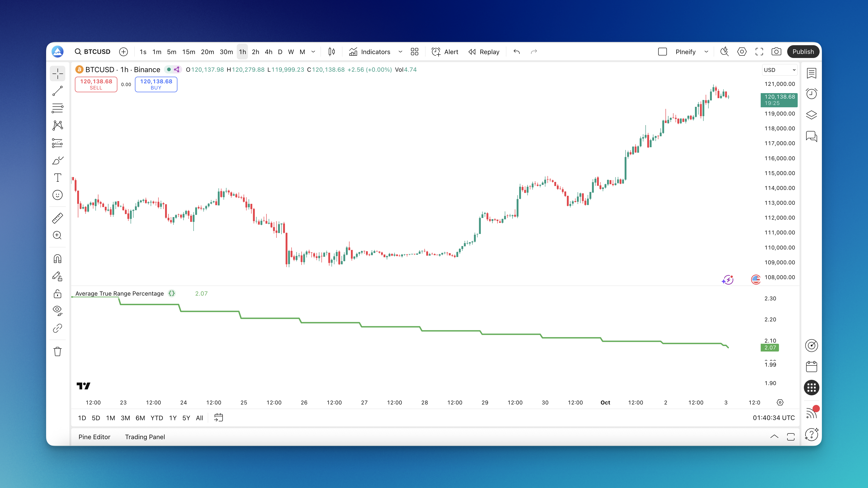868x488 pixels.
Task: Open the alerts clock panel
Action: [811, 94]
